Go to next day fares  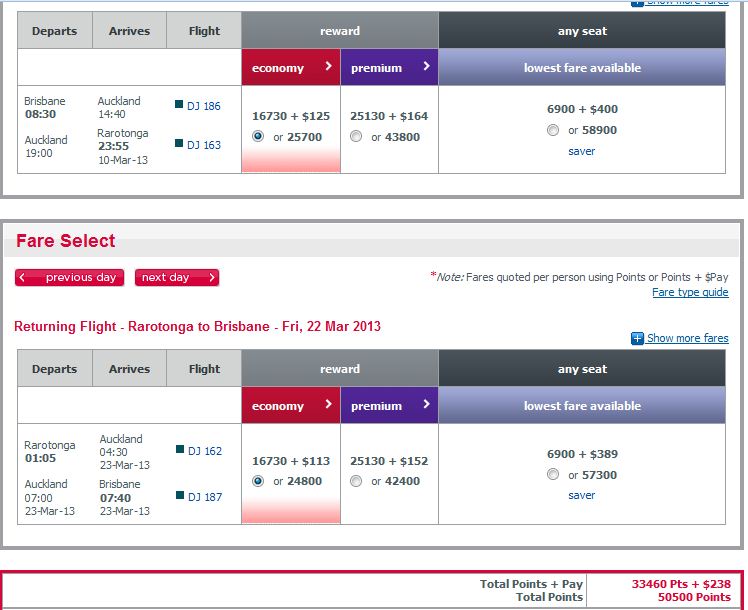pyautogui.click(x=177, y=278)
